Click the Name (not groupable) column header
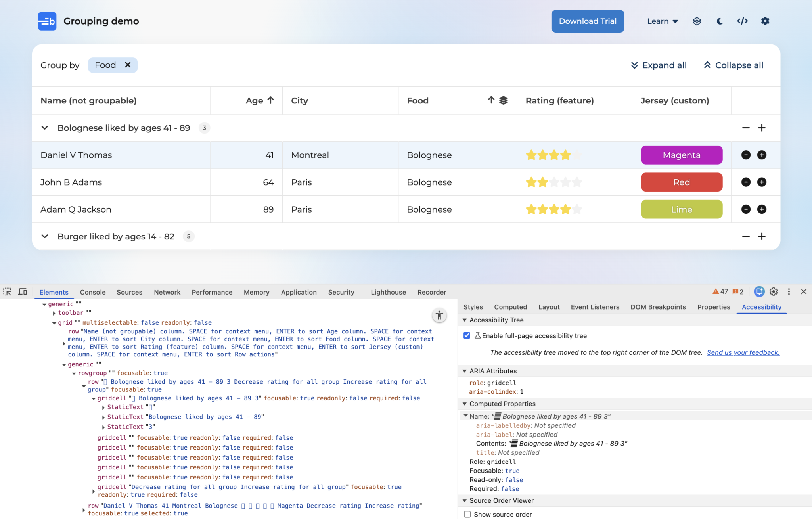This screenshot has width=812, height=519. (x=121, y=101)
